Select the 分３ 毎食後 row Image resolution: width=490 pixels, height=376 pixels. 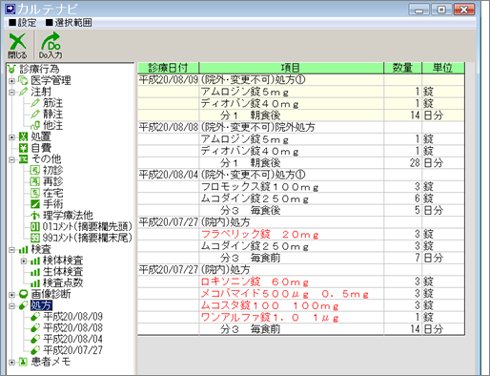(301, 211)
